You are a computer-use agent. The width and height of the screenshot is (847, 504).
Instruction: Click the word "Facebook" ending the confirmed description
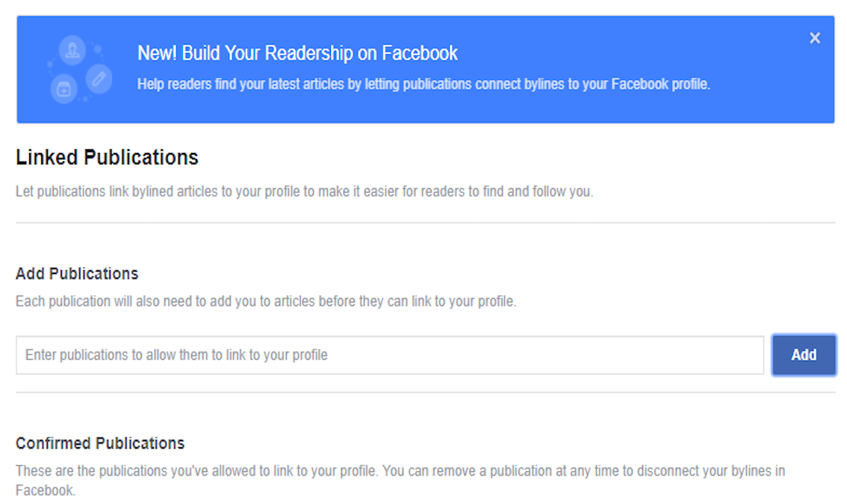point(43,491)
